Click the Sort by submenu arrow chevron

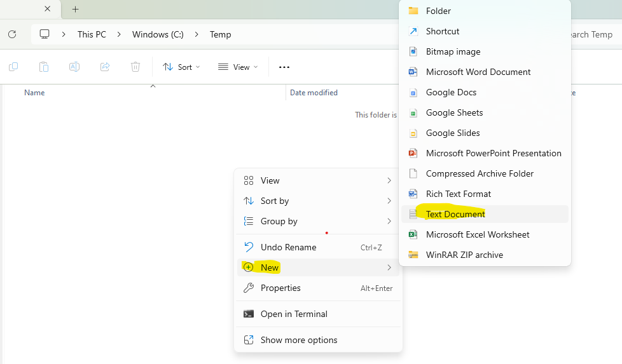(x=389, y=201)
